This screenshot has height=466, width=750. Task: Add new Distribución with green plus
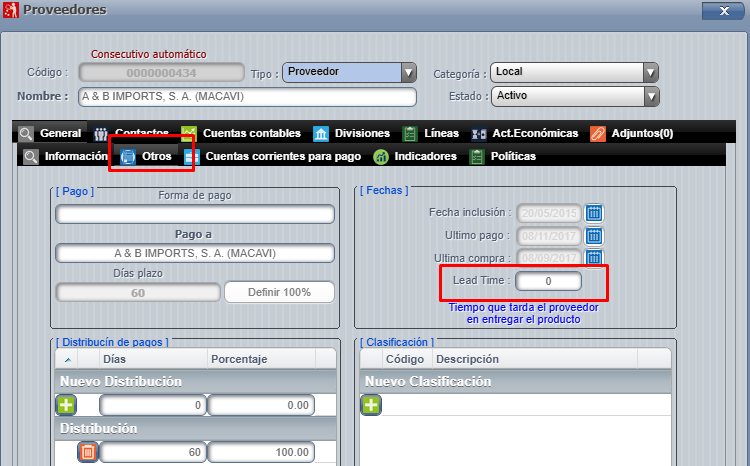66,405
